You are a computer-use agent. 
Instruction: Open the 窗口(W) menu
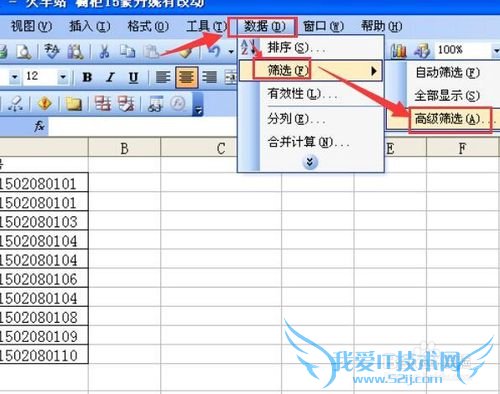[323, 26]
